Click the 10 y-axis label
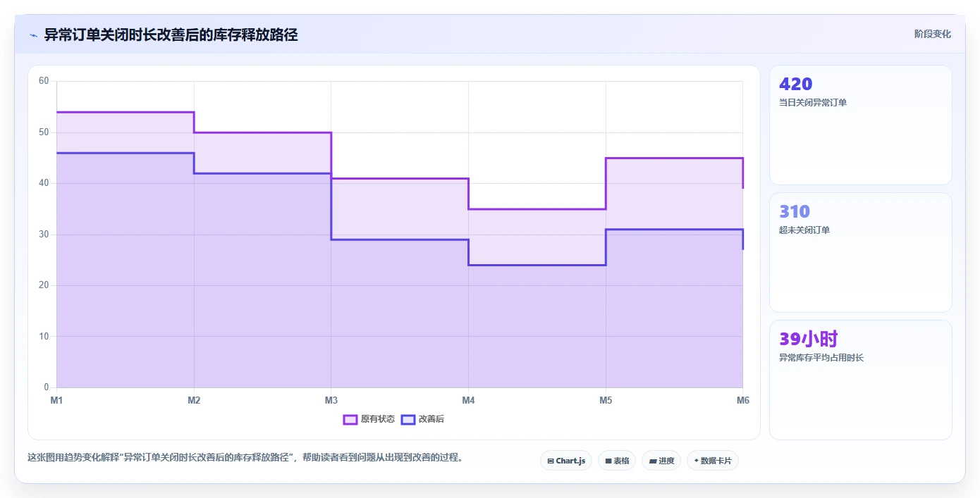This screenshot has height=498, width=980. coord(44,336)
